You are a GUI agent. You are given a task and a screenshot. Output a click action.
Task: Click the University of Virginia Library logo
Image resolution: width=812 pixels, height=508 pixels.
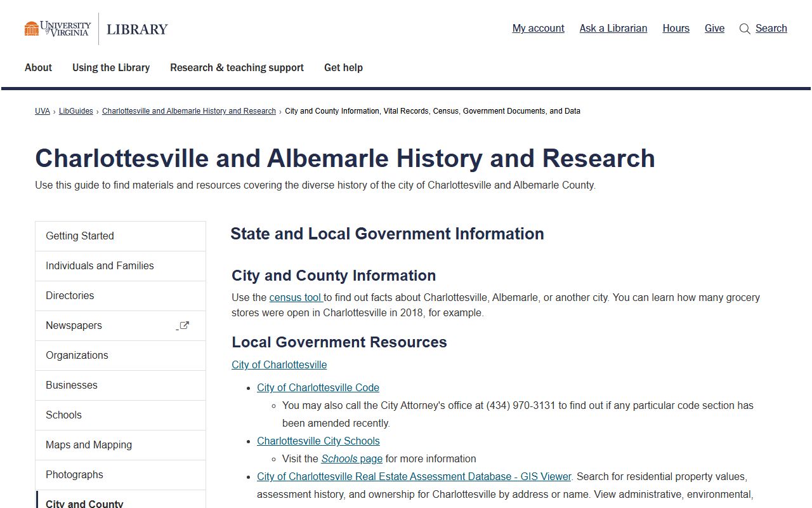coord(96,29)
